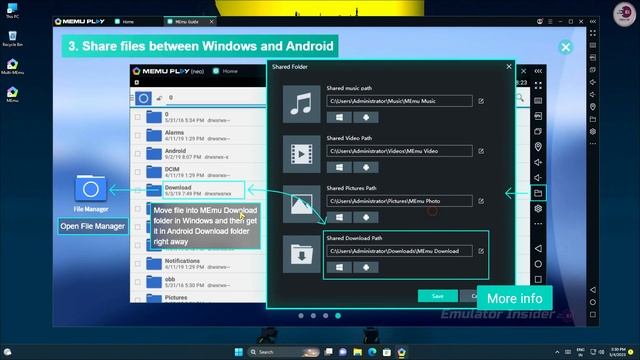The image size is (640, 360).
Task: Tap Android home circle in the outer sidebar
Action: click(593, 302)
